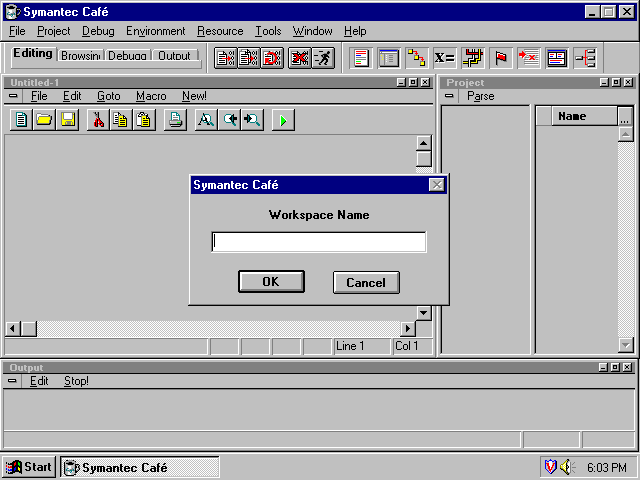Click the New document icon in Untitled-1 toolbar
The width and height of the screenshot is (640, 480).
pyautogui.click(x=21, y=120)
